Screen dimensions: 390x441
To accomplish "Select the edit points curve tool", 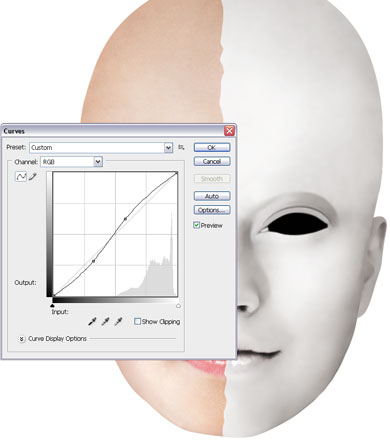I will [21, 176].
